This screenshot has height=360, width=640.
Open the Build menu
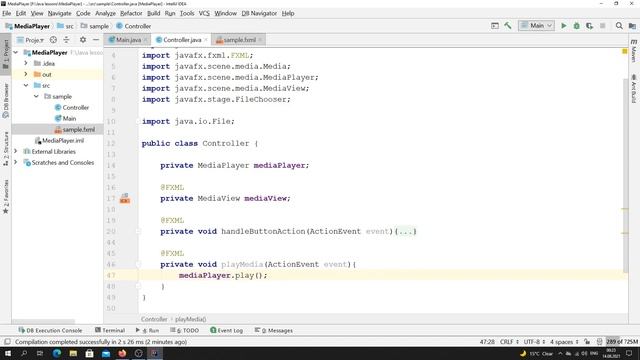coord(153,13)
